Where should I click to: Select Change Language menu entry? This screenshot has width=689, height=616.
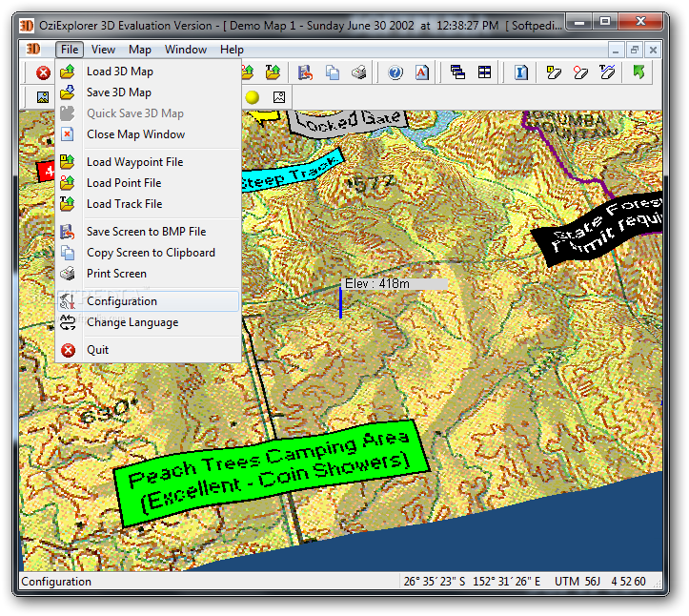[x=149, y=322]
